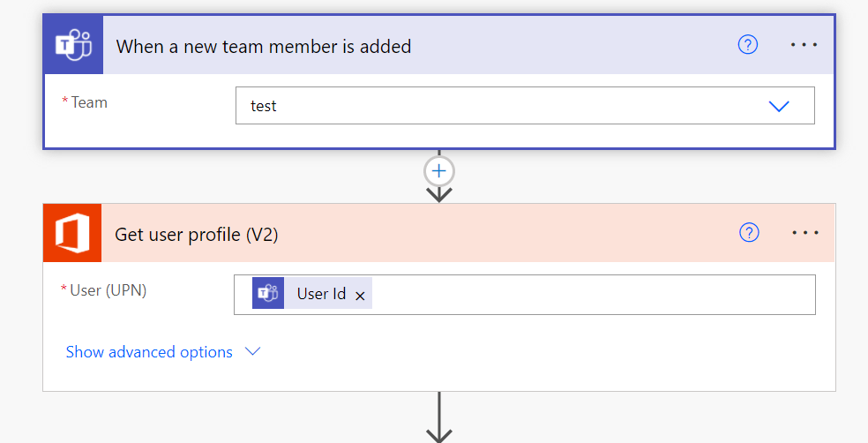Click the Team field showing 'test'
Viewport: 868px width, 443px height.
point(494,106)
